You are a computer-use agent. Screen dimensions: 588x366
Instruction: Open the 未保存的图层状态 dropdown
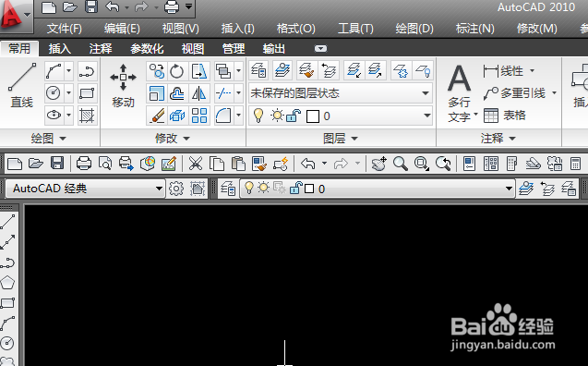[x=341, y=93]
